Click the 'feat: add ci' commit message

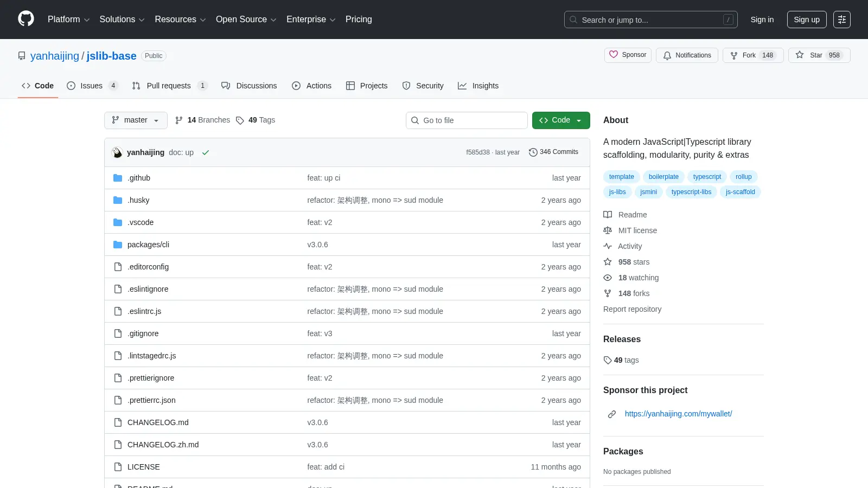tap(325, 467)
